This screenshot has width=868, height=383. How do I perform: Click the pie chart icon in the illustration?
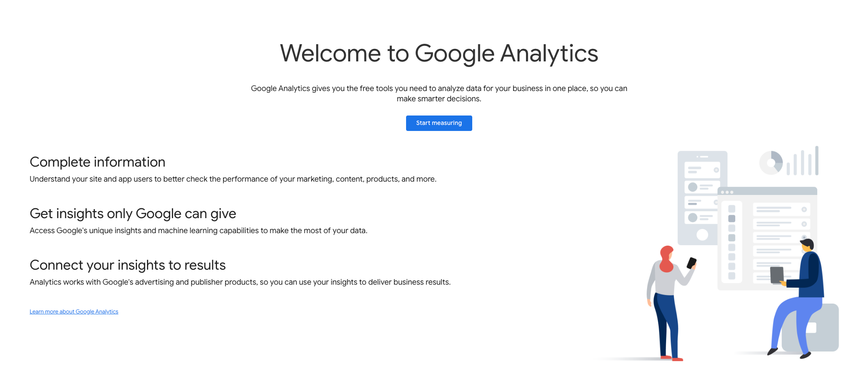pyautogui.click(x=771, y=162)
